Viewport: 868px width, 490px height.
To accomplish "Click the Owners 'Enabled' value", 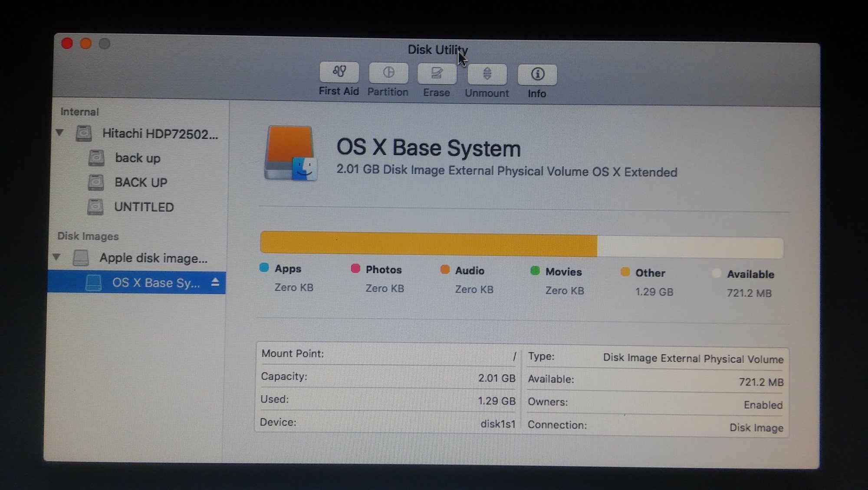I will [x=763, y=405].
